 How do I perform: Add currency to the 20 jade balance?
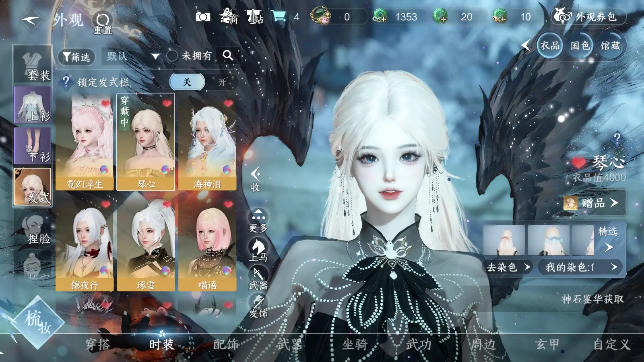pos(440,16)
